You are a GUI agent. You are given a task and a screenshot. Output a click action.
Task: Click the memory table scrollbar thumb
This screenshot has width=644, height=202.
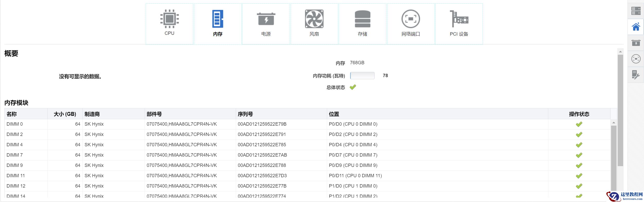[614, 161]
